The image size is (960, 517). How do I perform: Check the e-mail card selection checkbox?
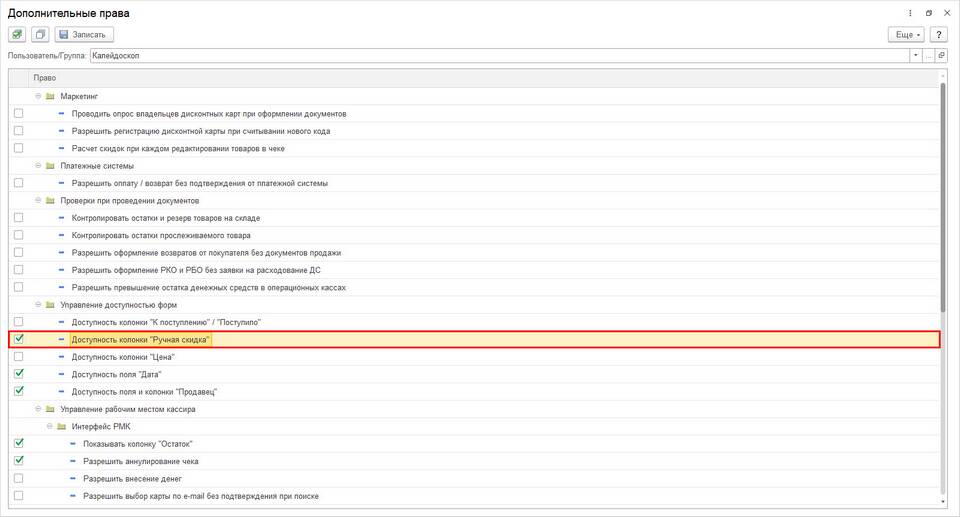(x=19, y=495)
